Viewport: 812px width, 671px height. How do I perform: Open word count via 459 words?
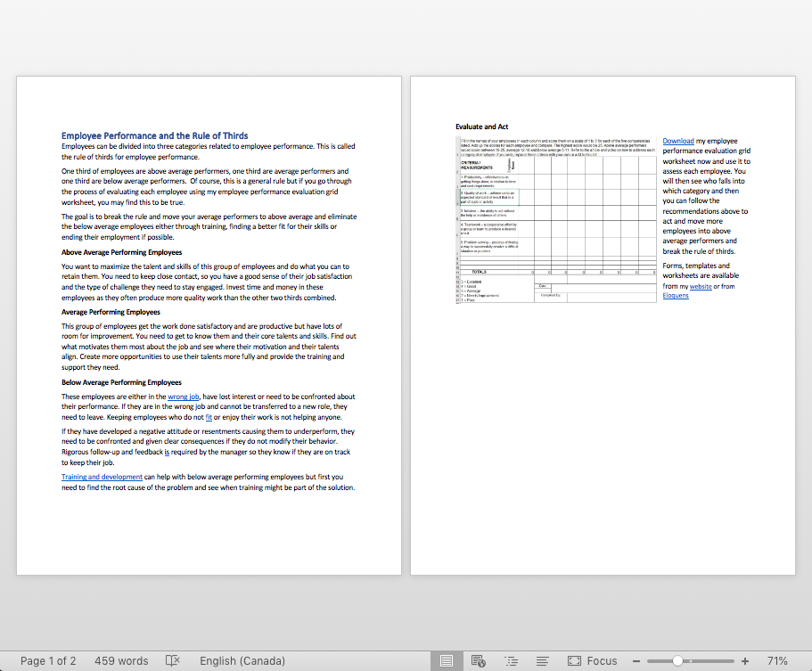click(x=121, y=660)
